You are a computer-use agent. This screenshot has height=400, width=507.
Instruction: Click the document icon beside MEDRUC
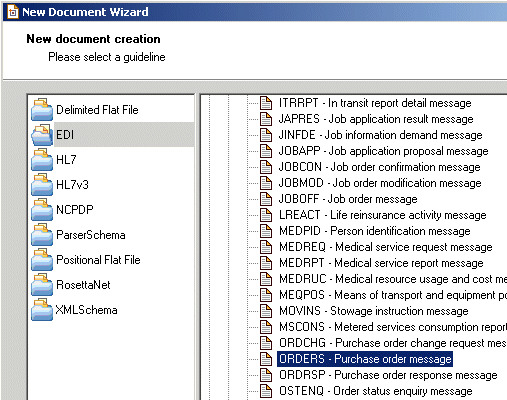[x=266, y=279]
